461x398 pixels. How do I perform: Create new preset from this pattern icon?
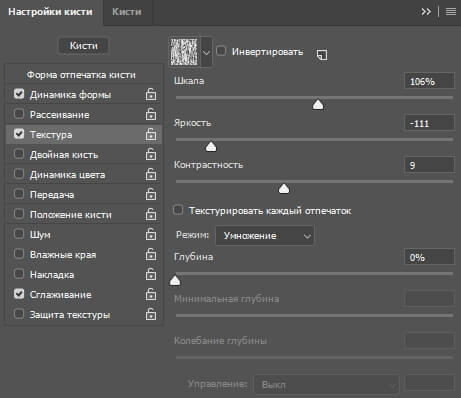coord(322,55)
